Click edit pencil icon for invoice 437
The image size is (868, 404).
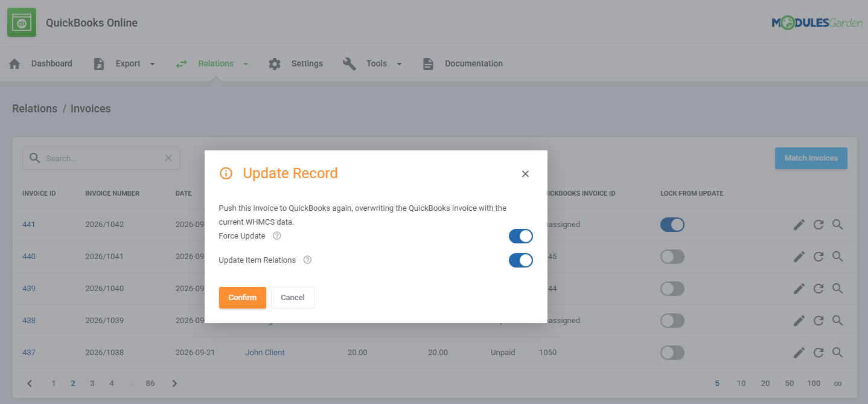pos(799,353)
